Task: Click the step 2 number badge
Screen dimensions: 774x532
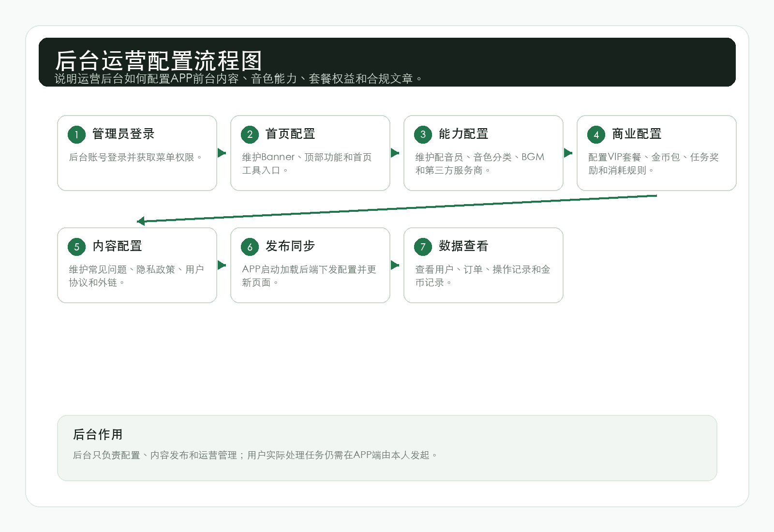Action: coord(250,134)
